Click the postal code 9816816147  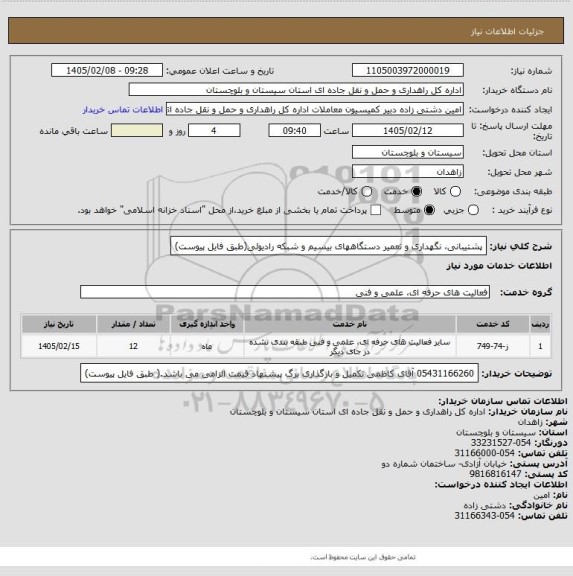(x=495, y=474)
